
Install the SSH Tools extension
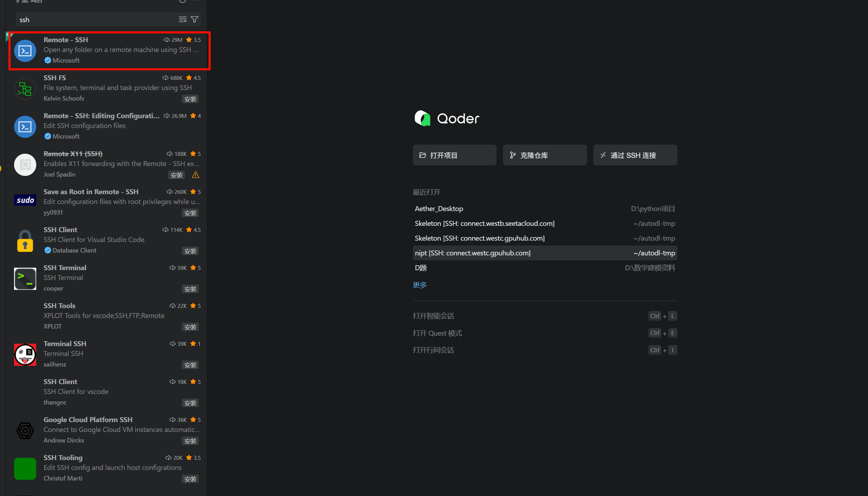point(190,327)
